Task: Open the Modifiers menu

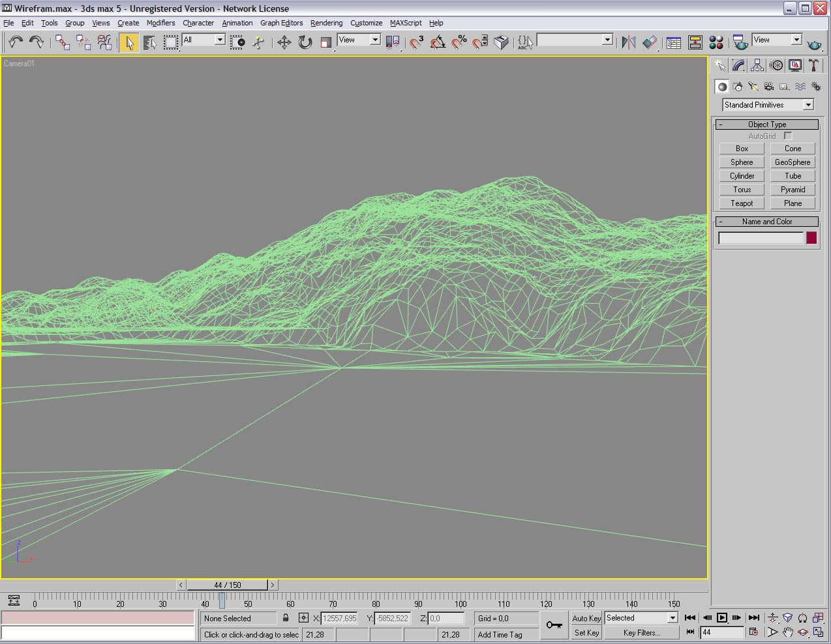Action: (x=160, y=23)
